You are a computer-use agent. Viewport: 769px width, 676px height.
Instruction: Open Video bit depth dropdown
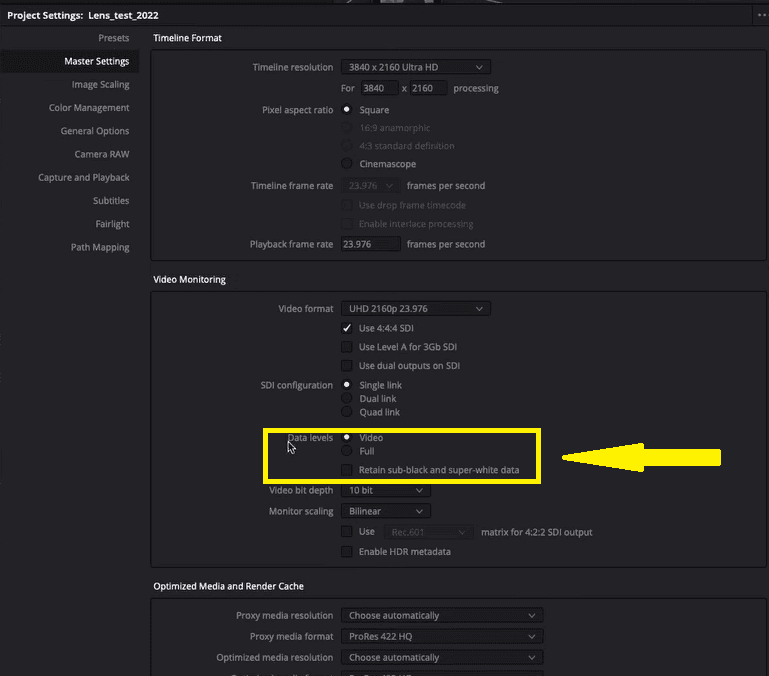pos(386,490)
